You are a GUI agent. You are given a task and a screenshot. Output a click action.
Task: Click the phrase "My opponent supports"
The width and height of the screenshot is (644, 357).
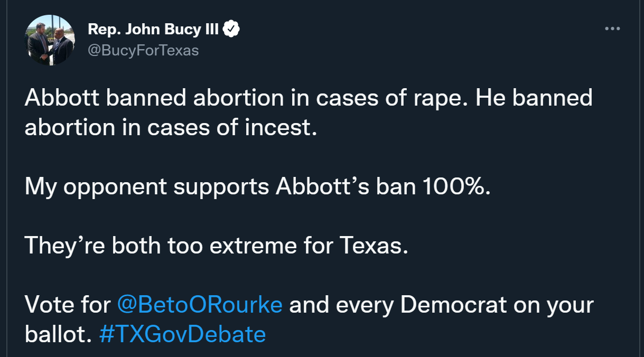[146, 187]
